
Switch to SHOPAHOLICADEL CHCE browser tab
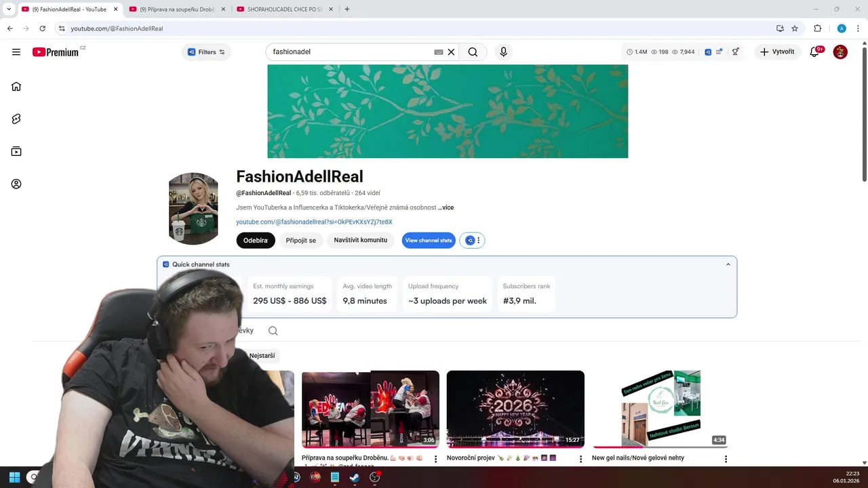coord(285,9)
